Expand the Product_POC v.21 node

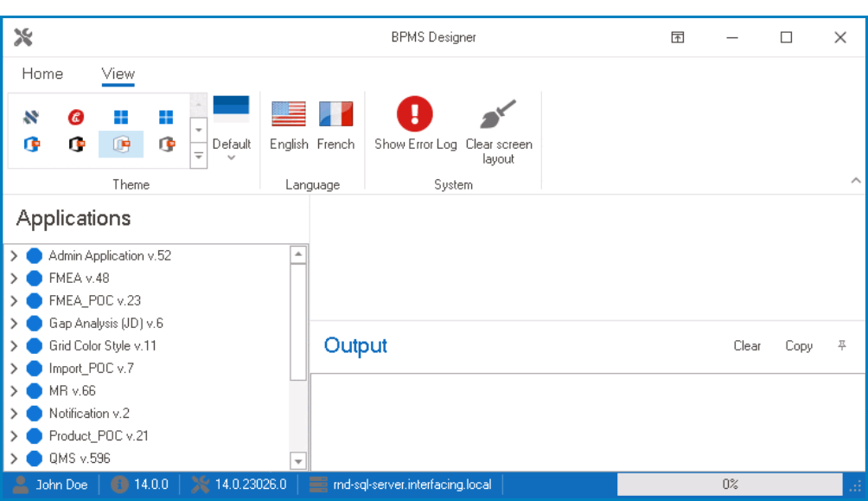click(15, 435)
